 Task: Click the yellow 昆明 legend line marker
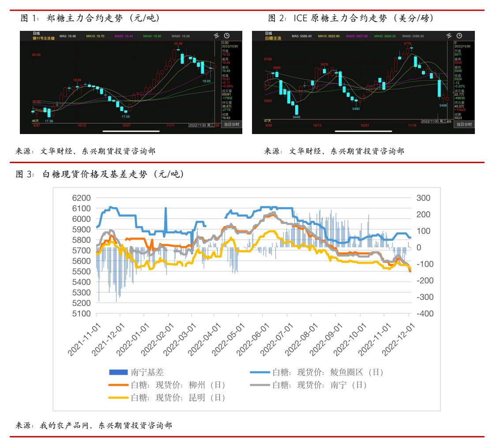[x=119, y=398]
